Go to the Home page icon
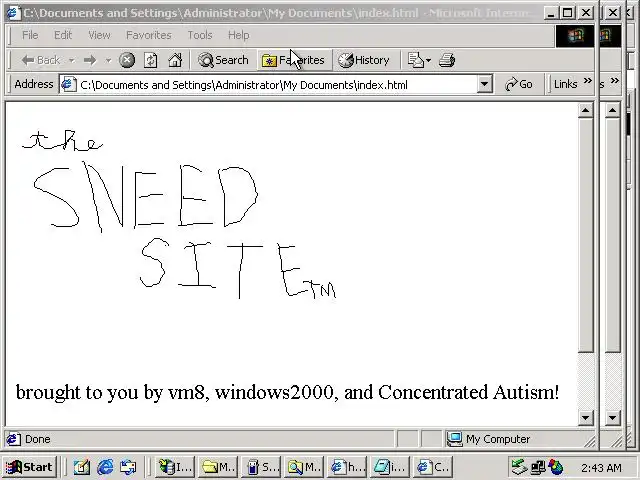The height and width of the screenshot is (480, 640). [175, 60]
